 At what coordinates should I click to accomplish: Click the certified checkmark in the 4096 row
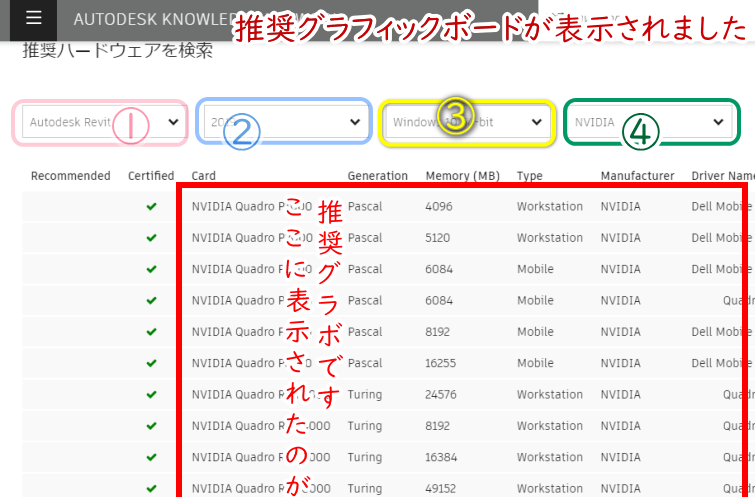[x=152, y=207]
